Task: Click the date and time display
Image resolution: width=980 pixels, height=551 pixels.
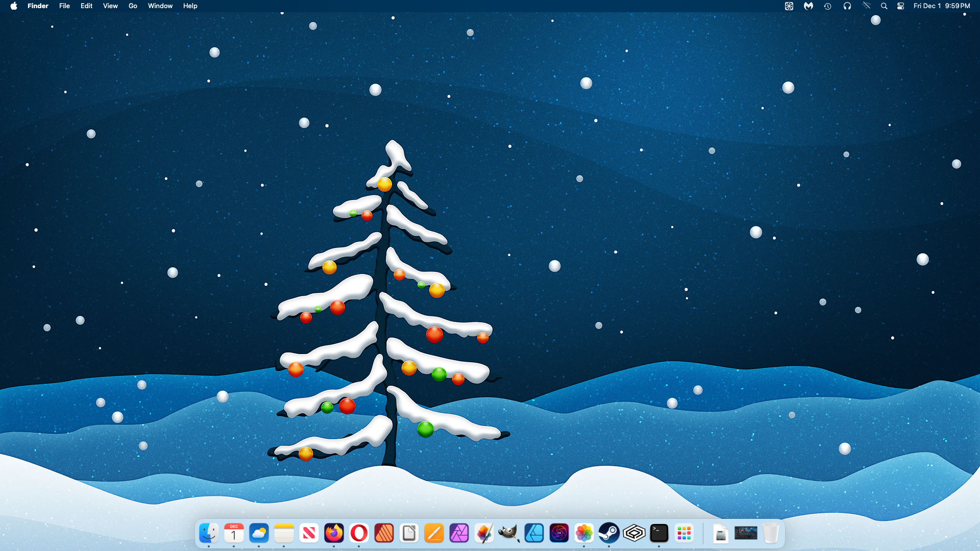Action: coord(942,6)
